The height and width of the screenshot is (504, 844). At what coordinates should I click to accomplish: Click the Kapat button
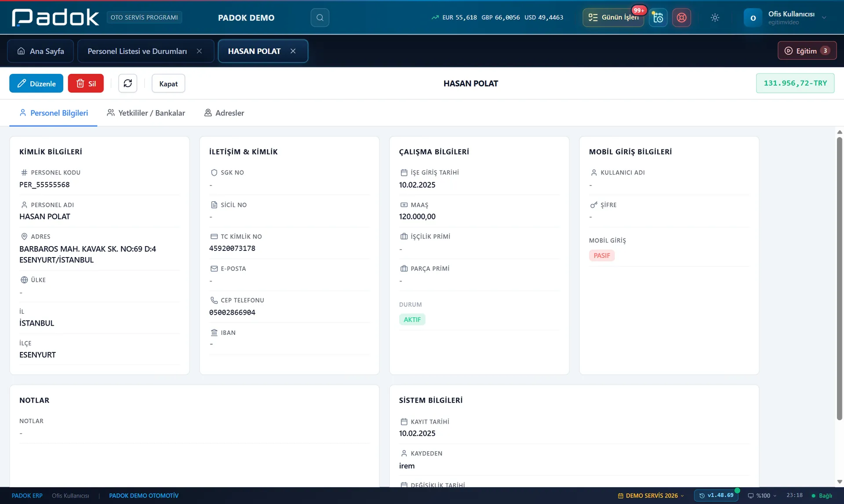tap(168, 83)
